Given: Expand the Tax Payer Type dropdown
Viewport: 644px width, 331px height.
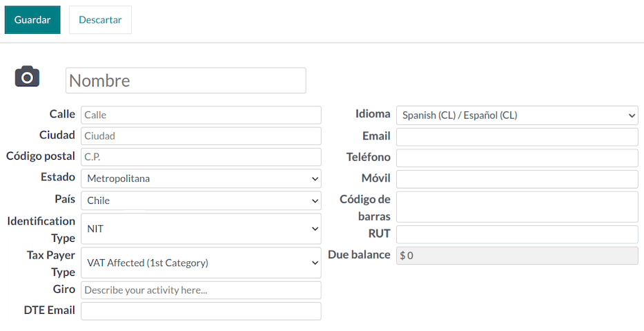Looking at the screenshot, I should [201, 263].
